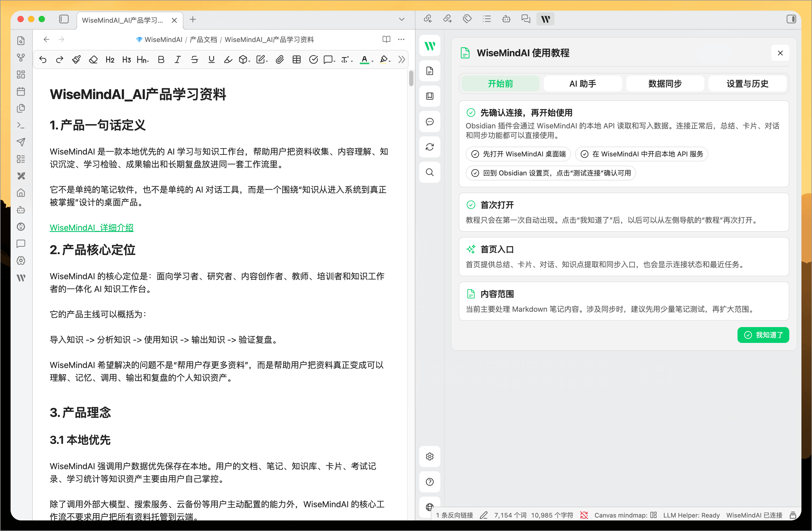
Task: Open a new tab with plus button
Action: (x=193, y=20)
